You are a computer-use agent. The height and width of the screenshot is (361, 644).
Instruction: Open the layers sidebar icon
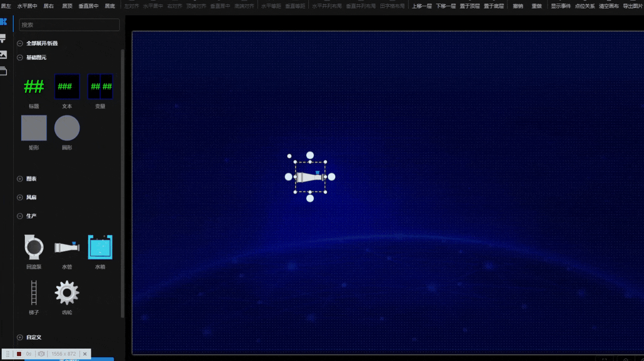click(3, 71)
